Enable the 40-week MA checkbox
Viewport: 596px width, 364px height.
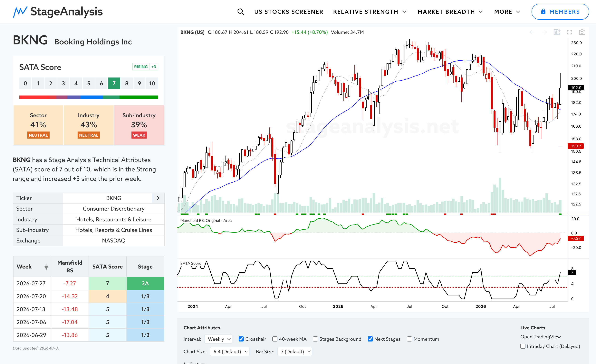pos(275,339)
